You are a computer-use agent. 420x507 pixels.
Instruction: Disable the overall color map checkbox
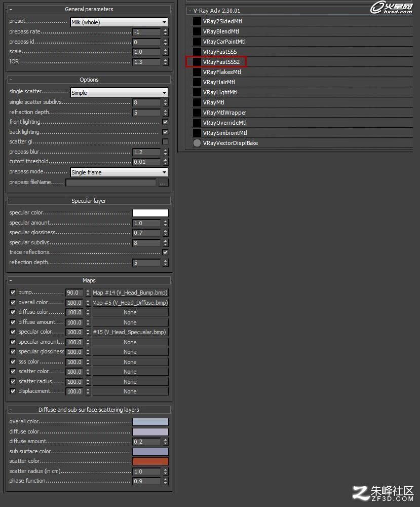click(x=13, y=302)
